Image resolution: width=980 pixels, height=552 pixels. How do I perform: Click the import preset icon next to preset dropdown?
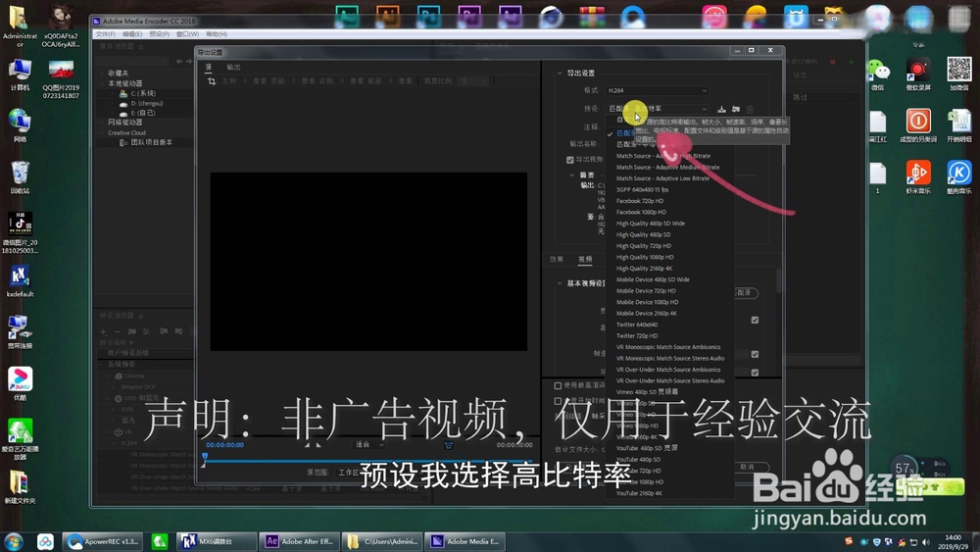[x=736, y=109]
